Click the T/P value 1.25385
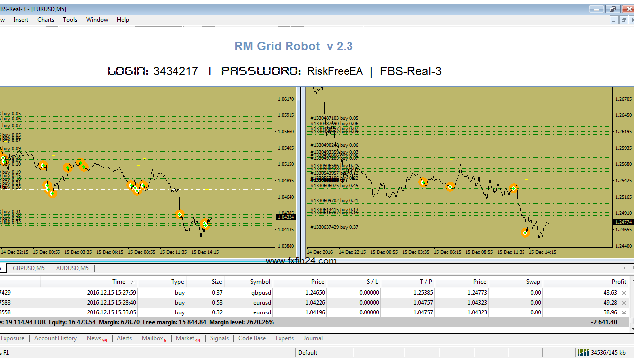This screenshot has height=364, width=639. (x=423, y=293)
